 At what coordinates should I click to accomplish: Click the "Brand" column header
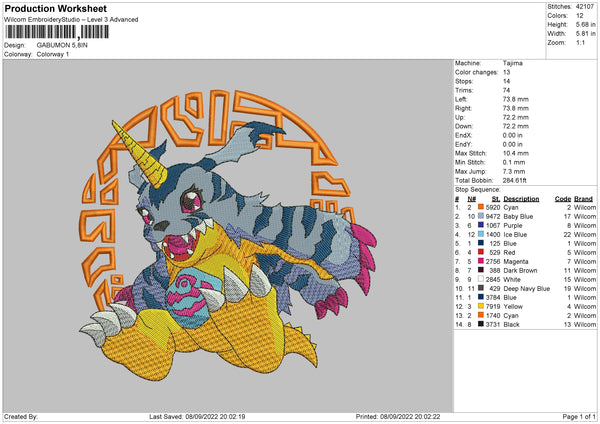click(x=584, y=199)
